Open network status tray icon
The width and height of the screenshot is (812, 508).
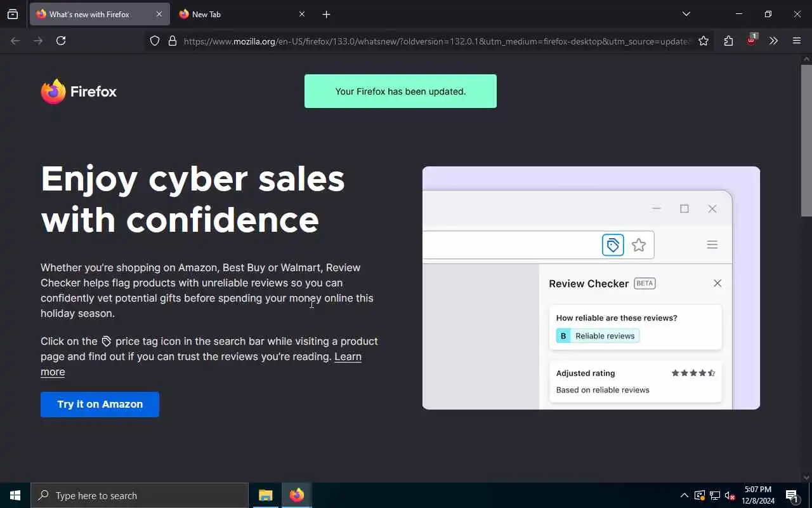[x=715, y=496]
